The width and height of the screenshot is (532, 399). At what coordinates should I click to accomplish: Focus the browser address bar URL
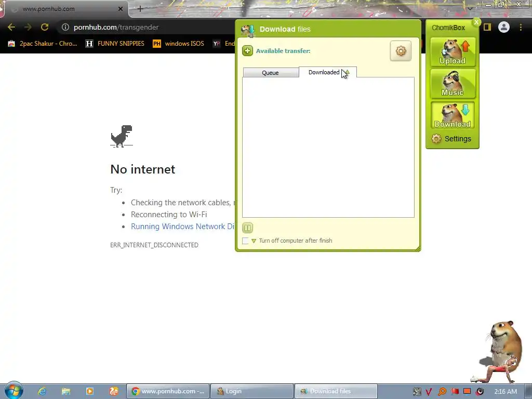point(116,27)
